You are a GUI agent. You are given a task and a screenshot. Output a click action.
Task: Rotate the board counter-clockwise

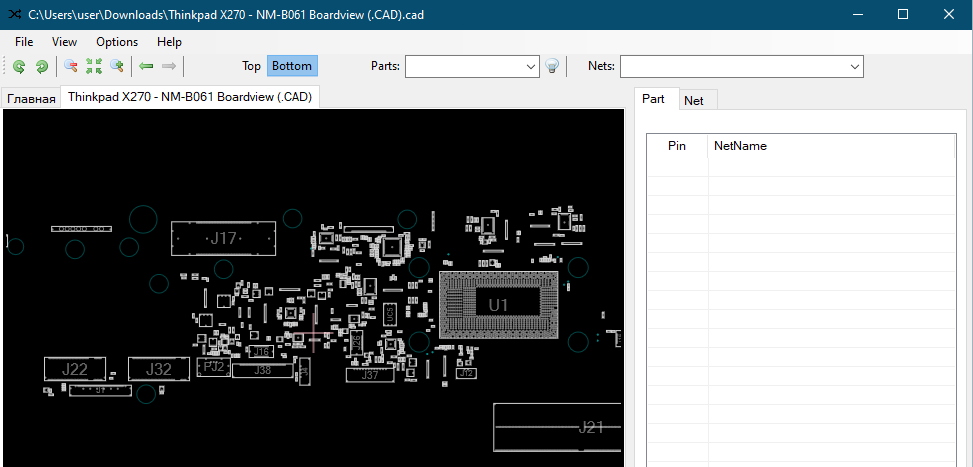19,66
